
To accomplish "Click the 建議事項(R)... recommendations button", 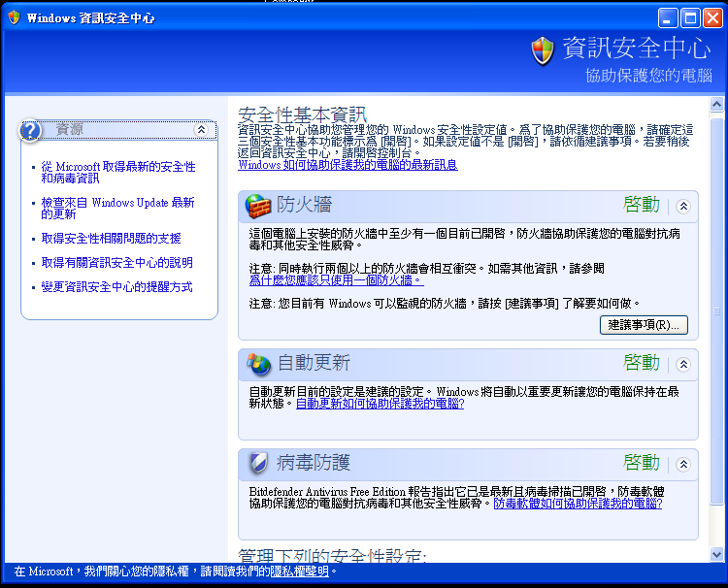I will point(644,325).
